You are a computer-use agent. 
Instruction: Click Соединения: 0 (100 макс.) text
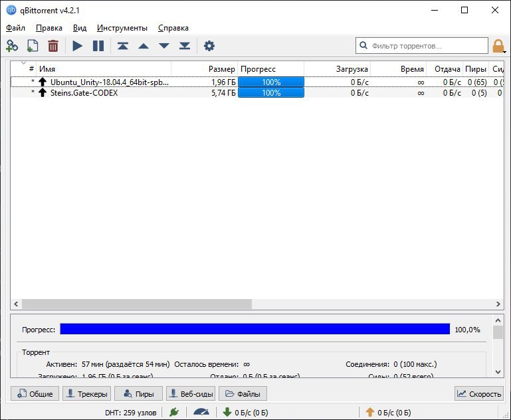(391, 364)
